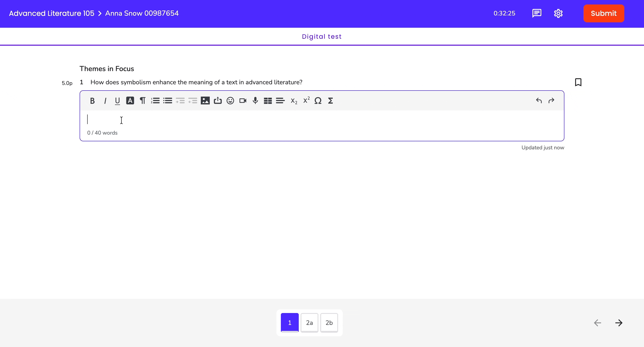This screenshot has width=644, height=347.
Task: Click the 0:32:25 timer
Action: (x=504, y=13)
